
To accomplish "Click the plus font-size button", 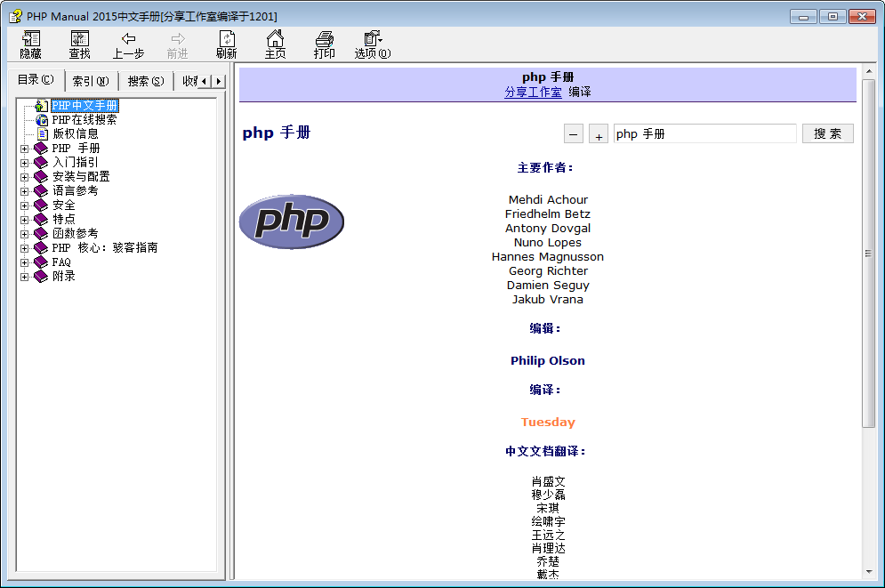I will [x=599, y=134].
